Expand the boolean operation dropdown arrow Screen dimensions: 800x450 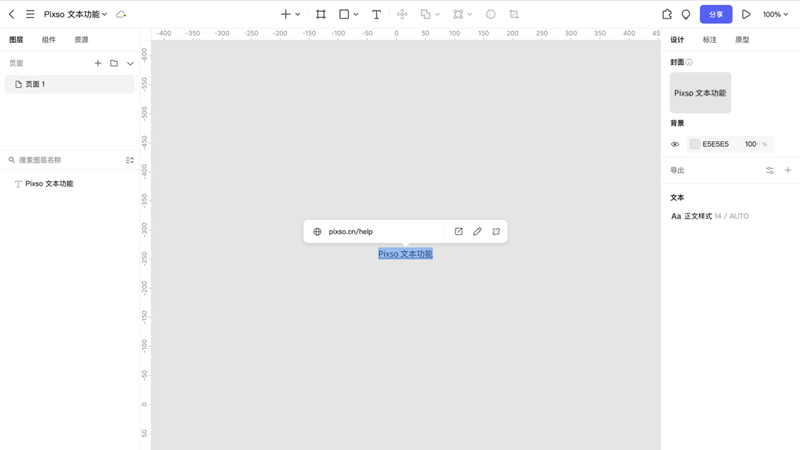437,14
